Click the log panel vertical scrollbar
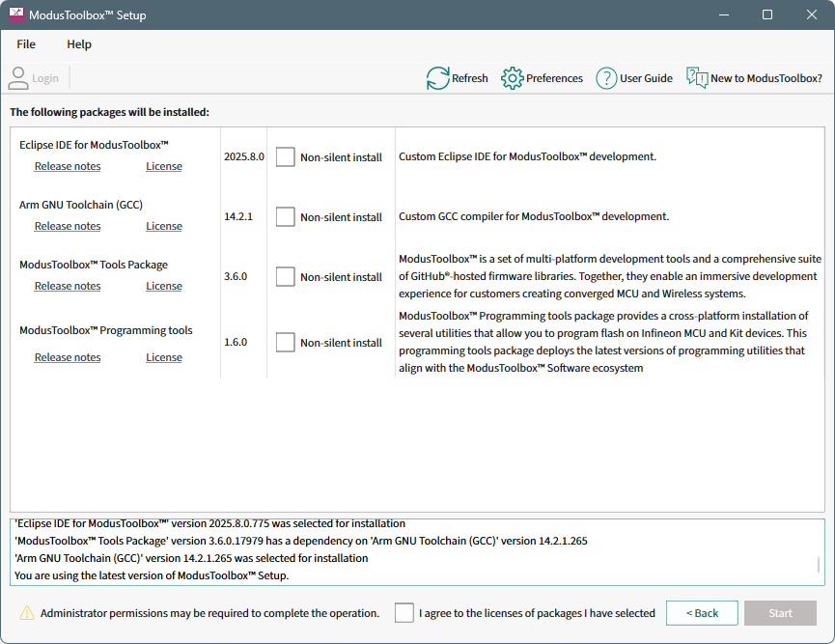The height and width of the screenshot is (644, 835). (x=819, y=565)
